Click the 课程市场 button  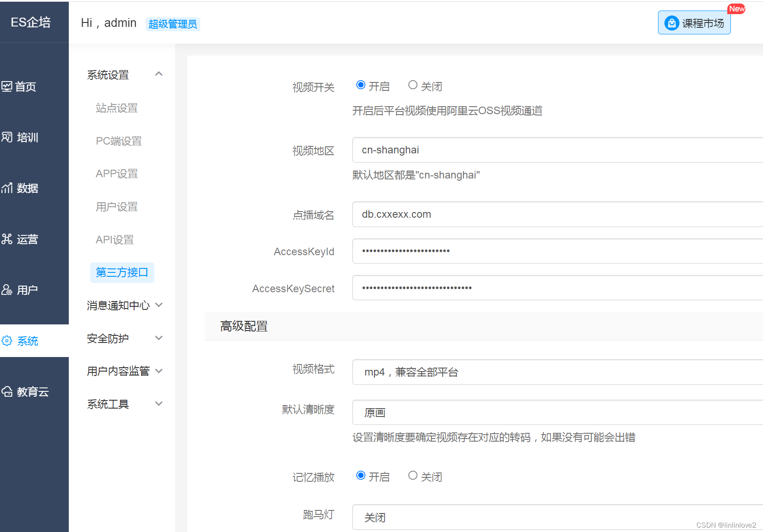tap(694, 22)
